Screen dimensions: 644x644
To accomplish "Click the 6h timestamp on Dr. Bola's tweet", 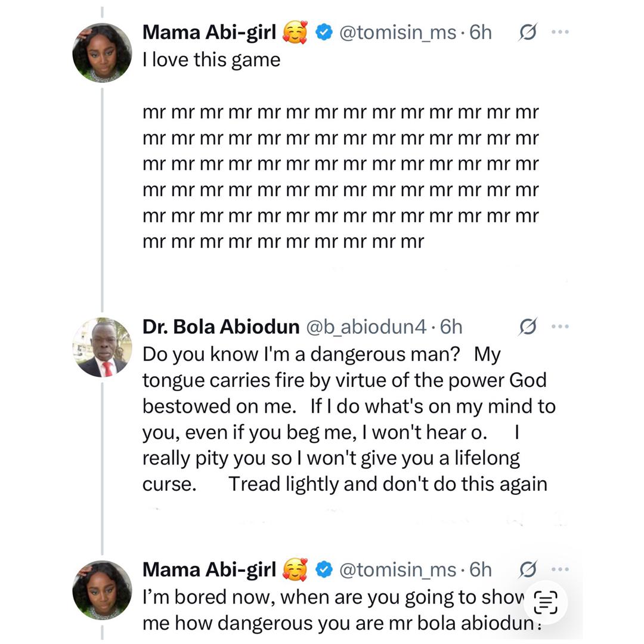I will click(451, 327).
